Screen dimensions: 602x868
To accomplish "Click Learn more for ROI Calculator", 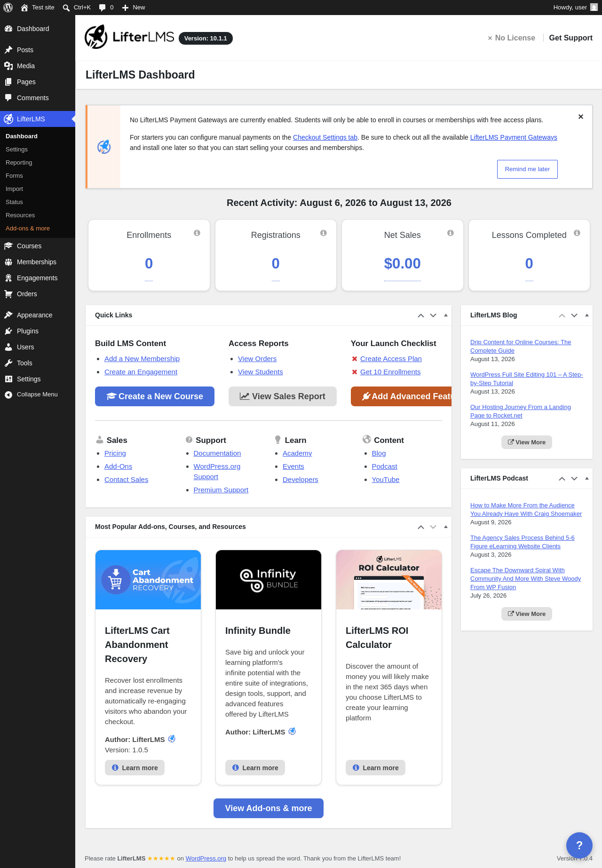I will [x=375, y=768].
